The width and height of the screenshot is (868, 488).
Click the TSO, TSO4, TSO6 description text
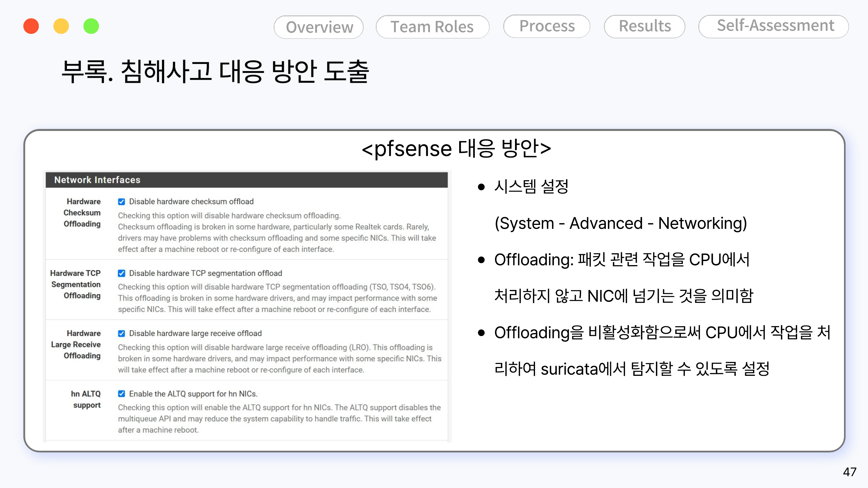click(x=277, y=298)
